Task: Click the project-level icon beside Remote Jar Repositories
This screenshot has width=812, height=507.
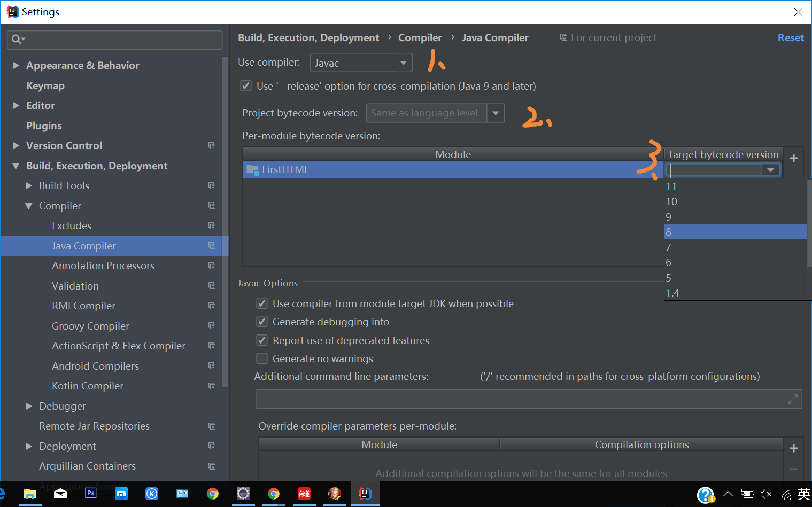Action: point(212,426)
